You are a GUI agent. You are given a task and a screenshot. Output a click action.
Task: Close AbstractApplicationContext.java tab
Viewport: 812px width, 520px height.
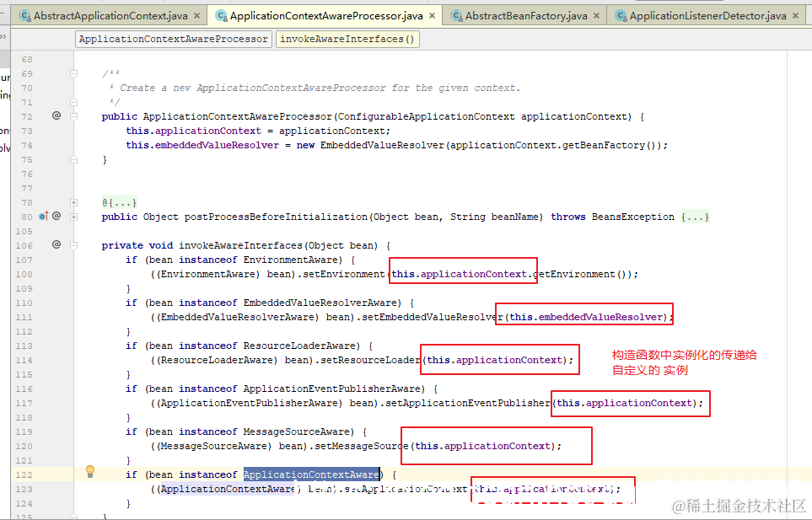point(196,16)
